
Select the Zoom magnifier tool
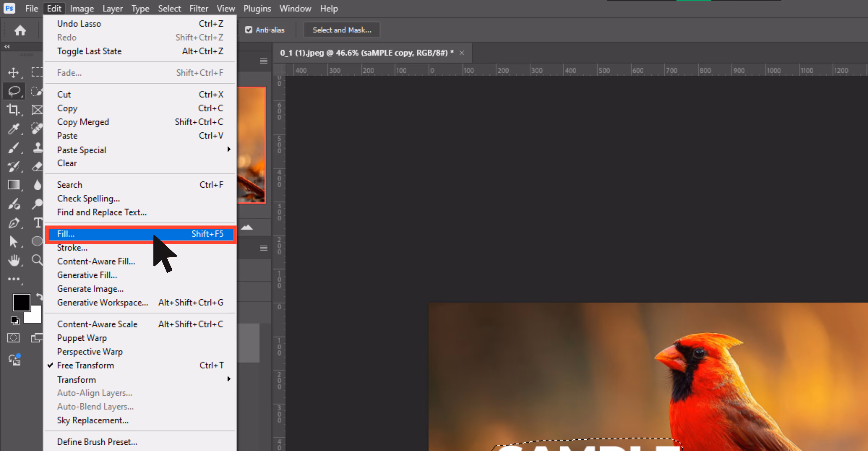(37, 260)
